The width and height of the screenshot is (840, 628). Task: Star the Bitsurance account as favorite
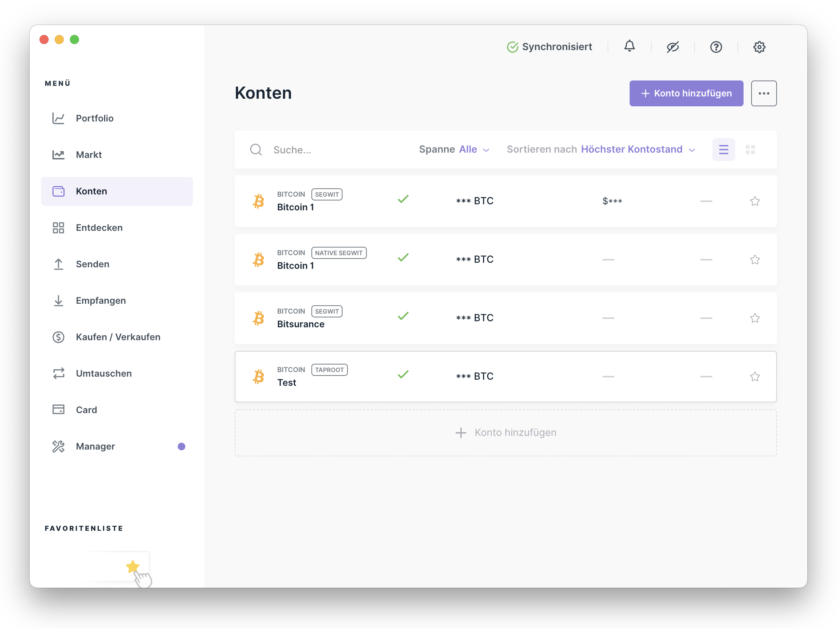coord(755,318)
